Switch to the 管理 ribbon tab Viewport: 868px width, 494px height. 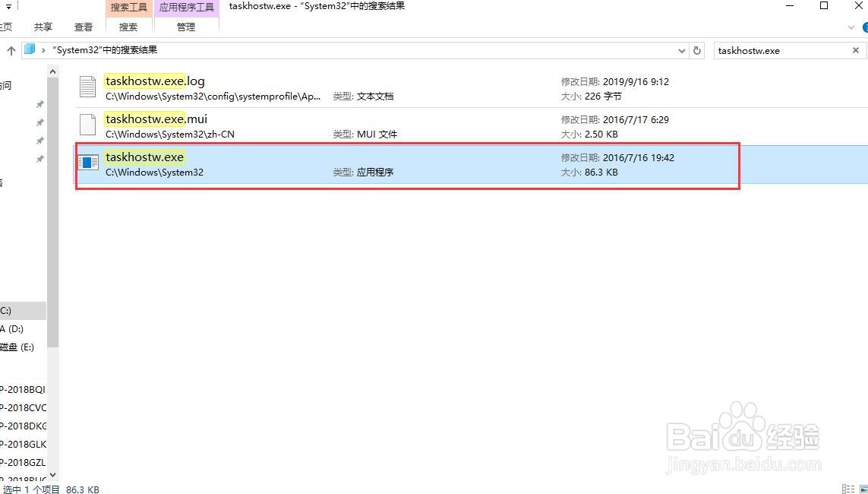[x=186, y=27]
